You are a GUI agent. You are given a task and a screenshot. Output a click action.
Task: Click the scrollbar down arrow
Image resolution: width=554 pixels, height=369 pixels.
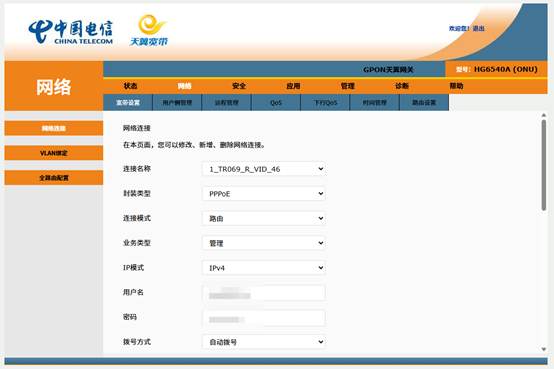[543, 349]
